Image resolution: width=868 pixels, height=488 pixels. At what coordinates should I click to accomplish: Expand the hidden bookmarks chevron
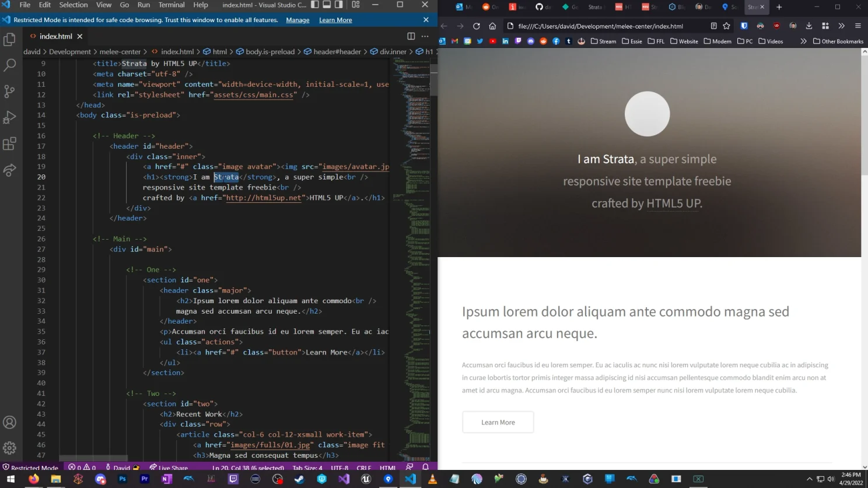coord(804,41)
